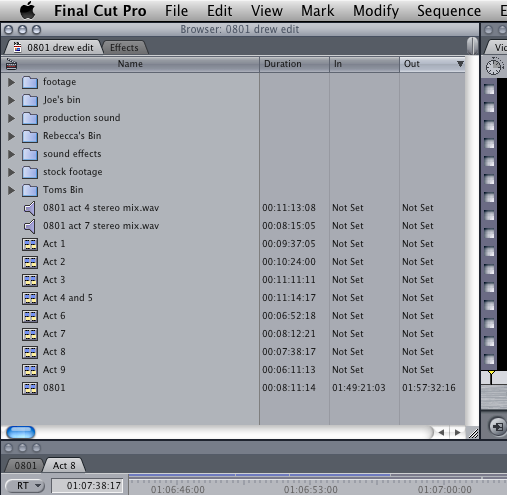Screen dimensions: 507x495
Task: Select the act 7 stereo mix speaker icon
Action: (x=29, y=226)
